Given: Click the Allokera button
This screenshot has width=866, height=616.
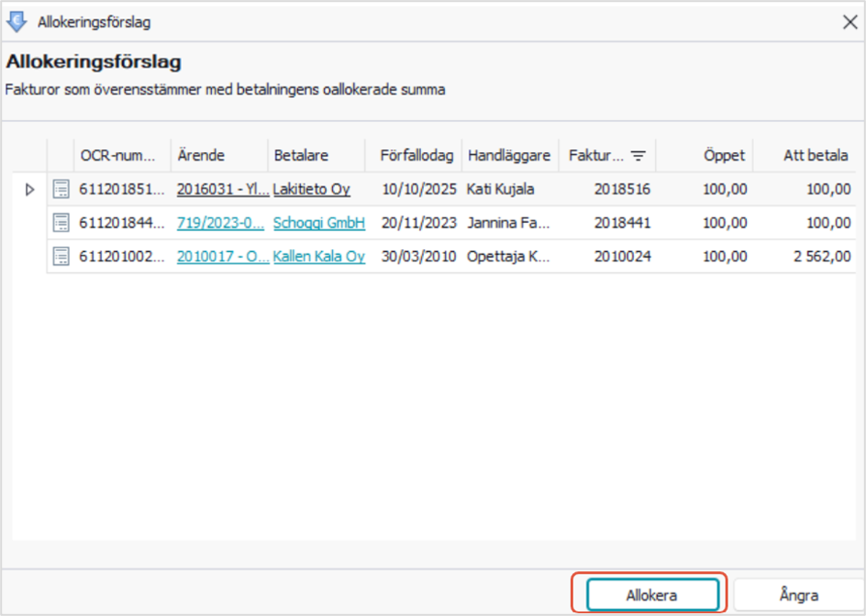Looking at the screenshot, I should coord(652,595).
